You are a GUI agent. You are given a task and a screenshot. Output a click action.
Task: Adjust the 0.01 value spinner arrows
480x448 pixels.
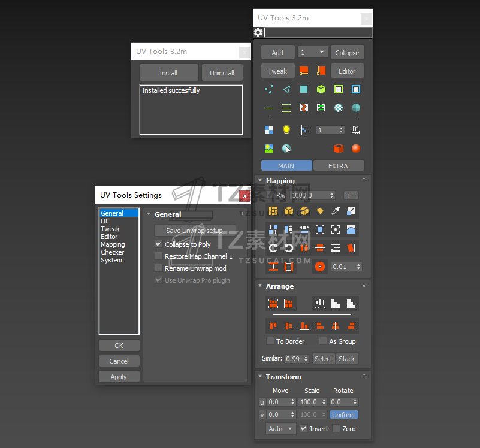358,267
